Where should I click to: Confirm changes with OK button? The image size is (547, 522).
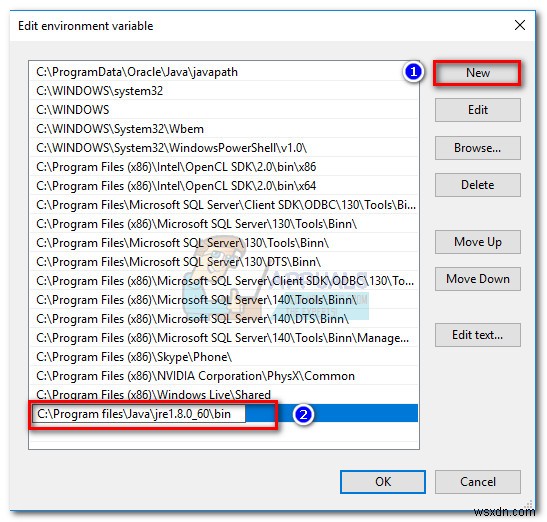tap(383, 482)
